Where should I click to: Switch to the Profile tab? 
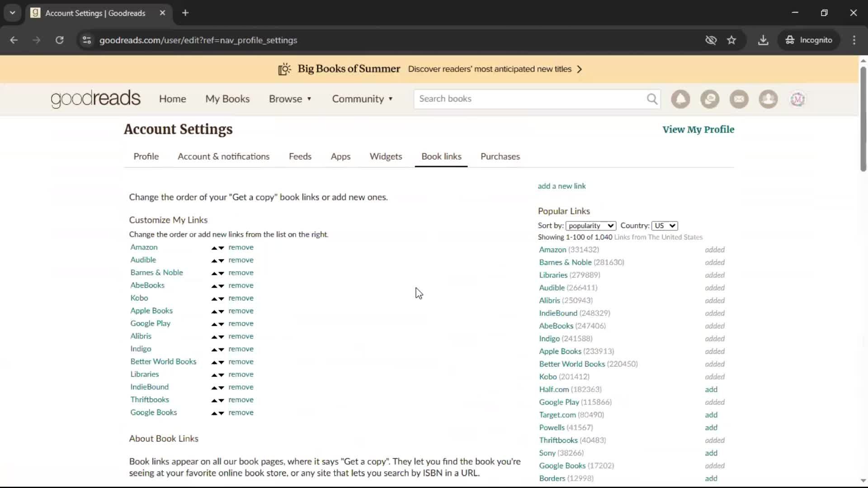click(146, 156)
